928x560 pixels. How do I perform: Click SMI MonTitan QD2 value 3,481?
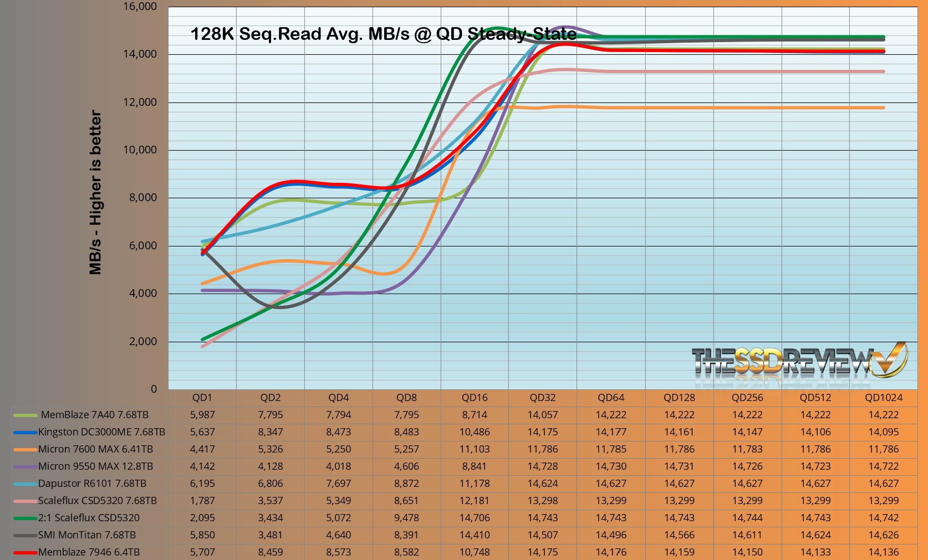(271, 535)
